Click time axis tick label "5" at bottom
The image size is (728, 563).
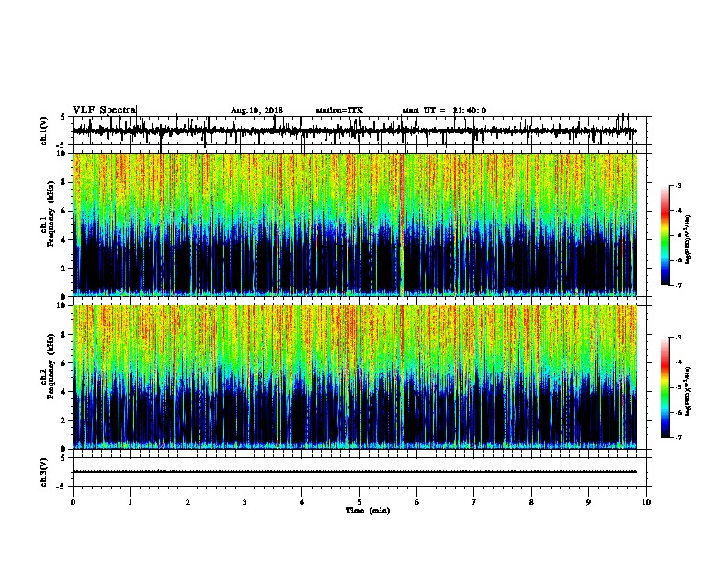point(359,502)
